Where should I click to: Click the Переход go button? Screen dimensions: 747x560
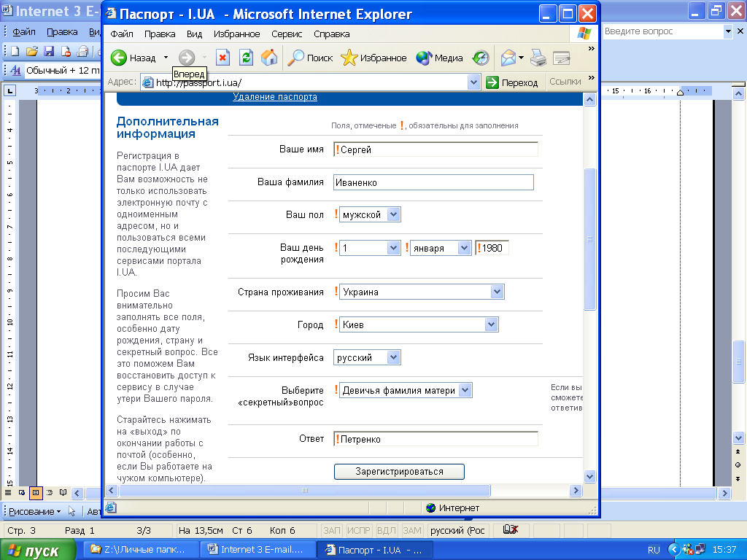(x=512, y=82)
